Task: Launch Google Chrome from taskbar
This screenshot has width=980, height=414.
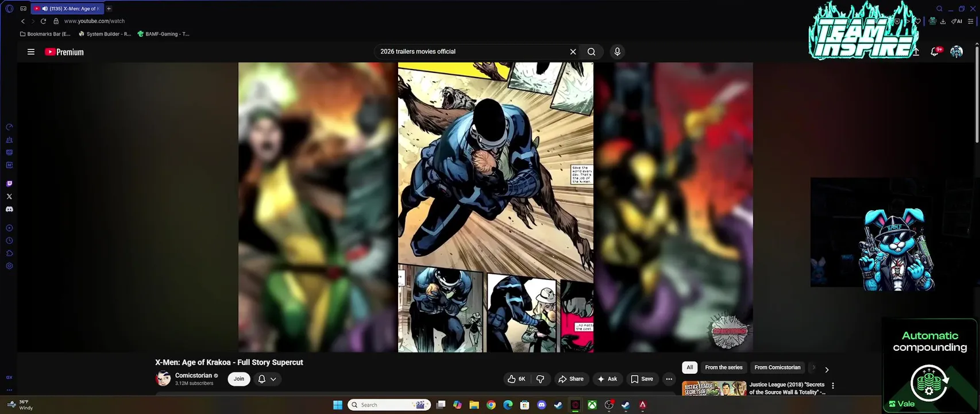Action: coord(491,405)
